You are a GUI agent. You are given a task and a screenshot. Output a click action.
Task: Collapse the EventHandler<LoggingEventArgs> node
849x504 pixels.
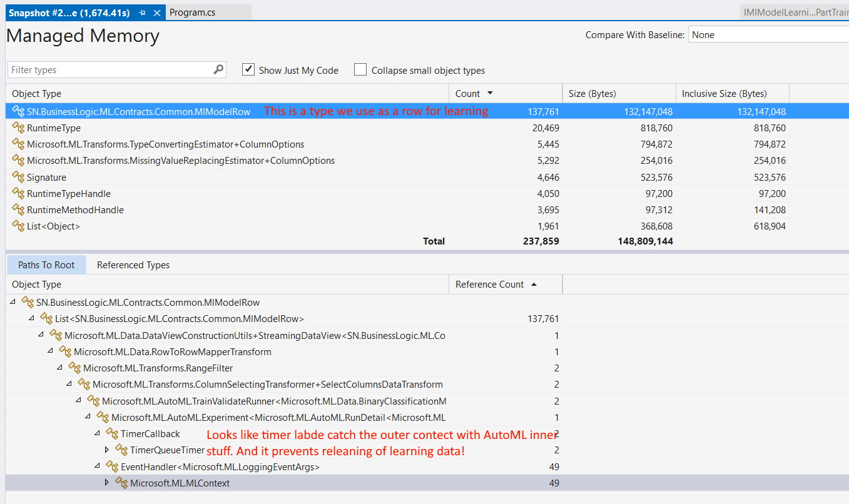pos(98,466)
